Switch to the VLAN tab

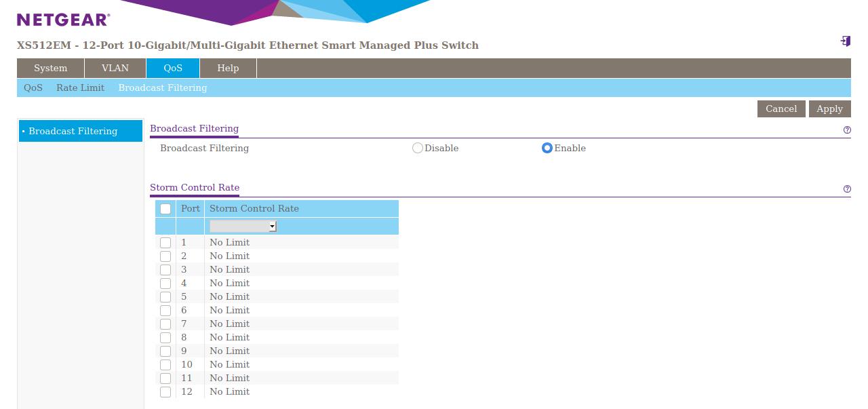click(115, 69)
